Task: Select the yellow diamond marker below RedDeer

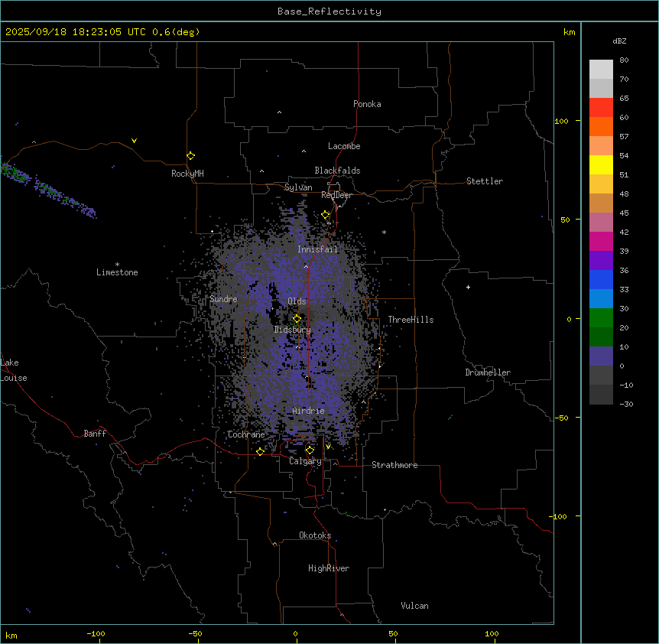Action: [326, 215]
